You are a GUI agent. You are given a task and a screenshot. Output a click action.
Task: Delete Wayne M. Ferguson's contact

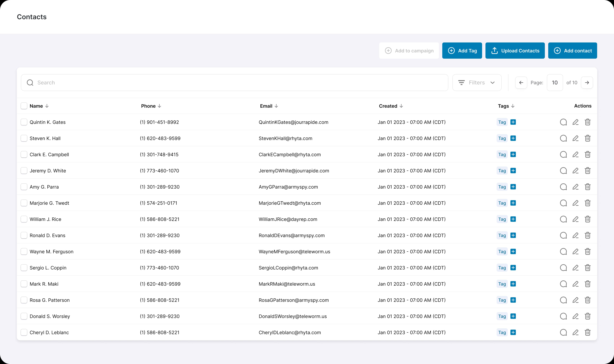pos(588,252)
